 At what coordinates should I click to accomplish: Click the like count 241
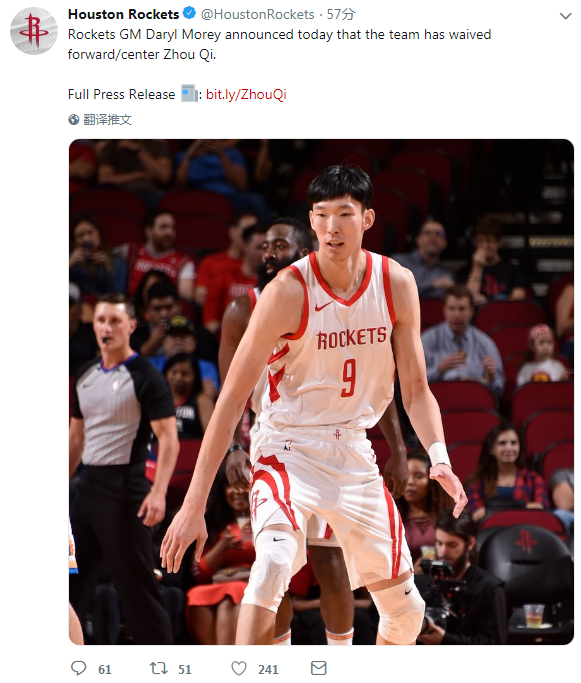point(268,669)
